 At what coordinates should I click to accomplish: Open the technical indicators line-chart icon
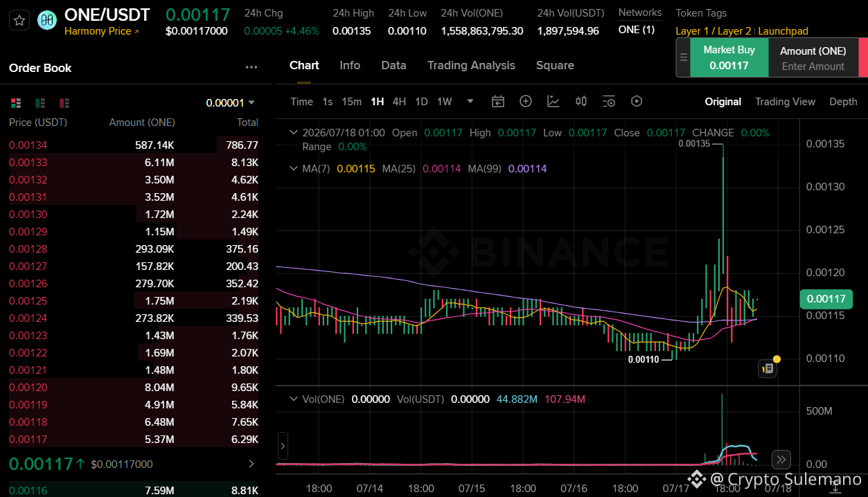tap(553, 102)
